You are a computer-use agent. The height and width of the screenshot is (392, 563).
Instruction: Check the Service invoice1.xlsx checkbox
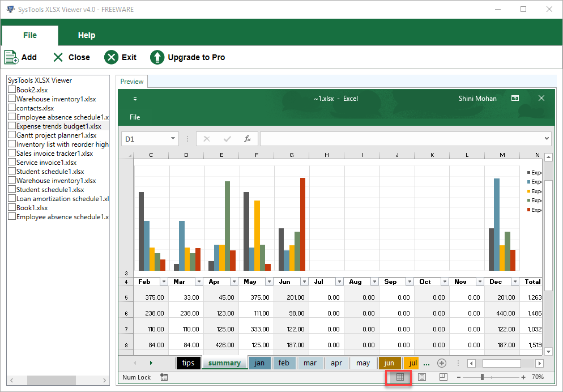tap(12, 162)
